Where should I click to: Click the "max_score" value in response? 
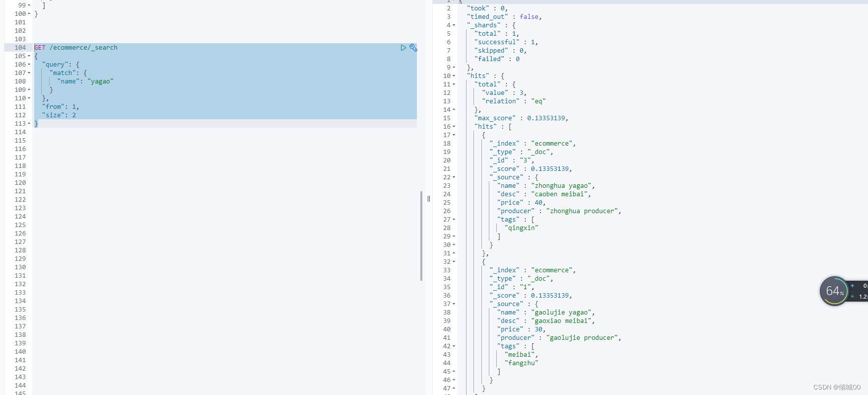coord(547,118)
